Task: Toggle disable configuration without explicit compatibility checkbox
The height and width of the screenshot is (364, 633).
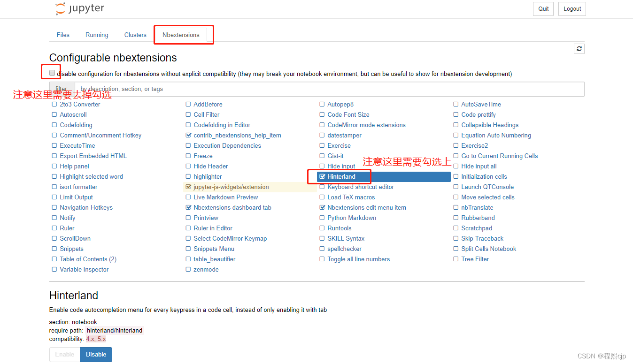Action: (52, 73)
